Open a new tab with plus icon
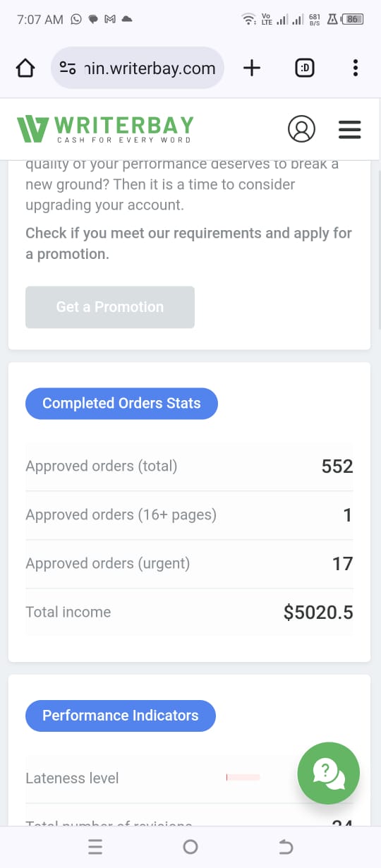The height and width of the screenshot is (868, 381). pos(251,68)
